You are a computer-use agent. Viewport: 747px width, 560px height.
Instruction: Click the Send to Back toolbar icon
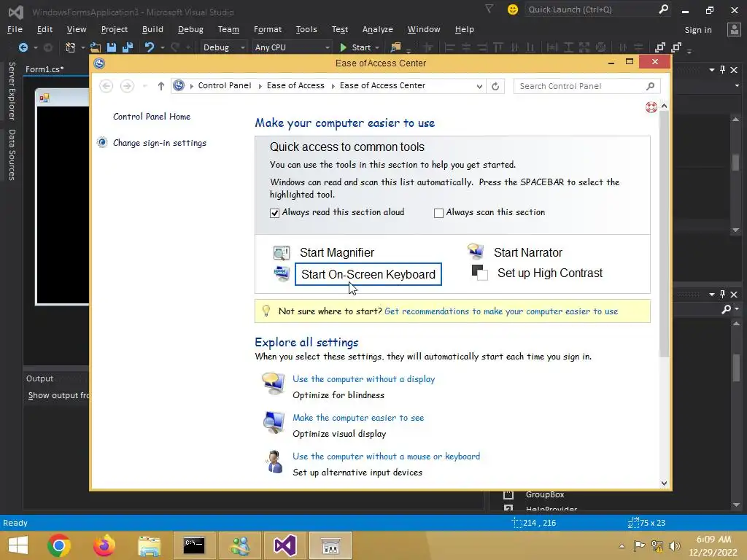coord(676,47)
